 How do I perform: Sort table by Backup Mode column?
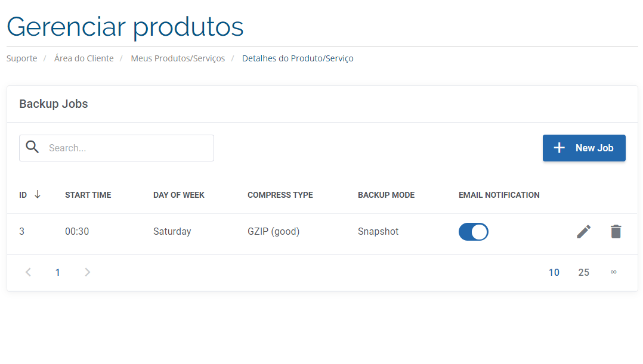coord(386,195)
